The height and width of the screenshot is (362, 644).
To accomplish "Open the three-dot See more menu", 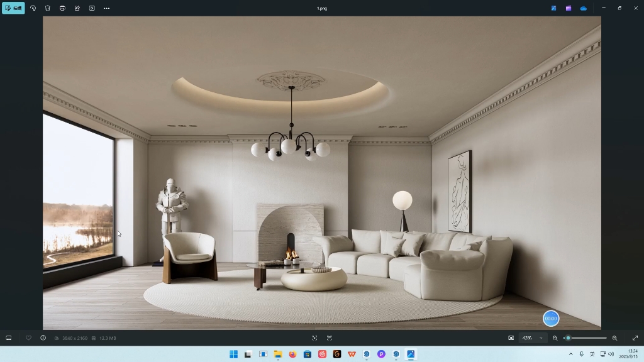I will click(x=107, y=8).
